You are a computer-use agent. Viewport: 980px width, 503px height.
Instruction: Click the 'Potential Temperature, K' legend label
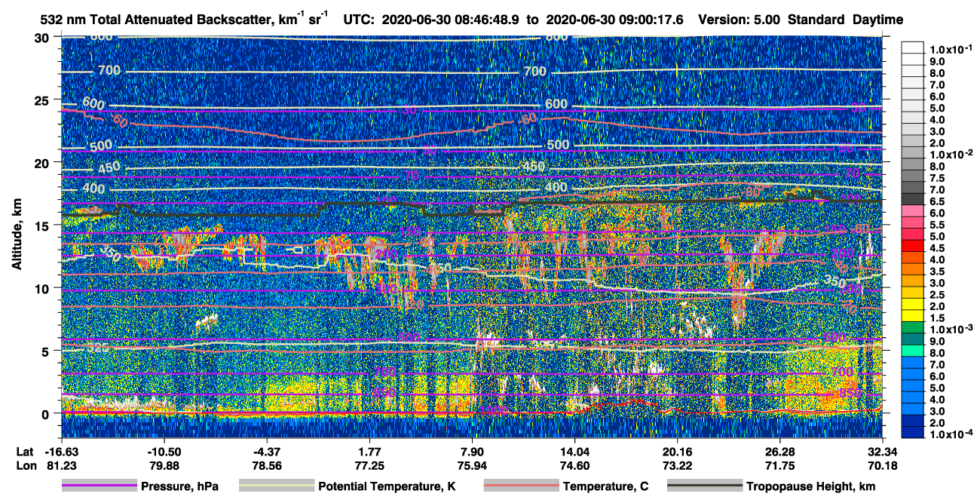click(387, 487)
